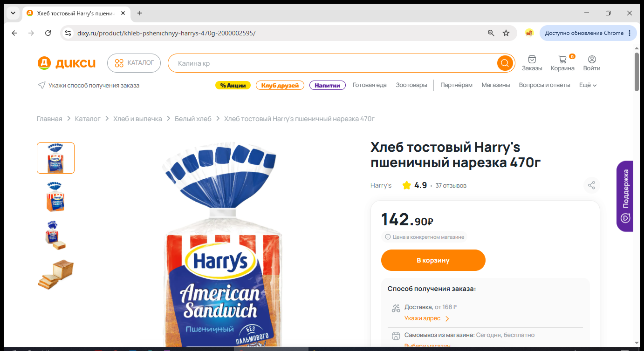Click the delivery bicycle courier icon
This screenshot has height=351, width=644.
click(x=396, y=308)
